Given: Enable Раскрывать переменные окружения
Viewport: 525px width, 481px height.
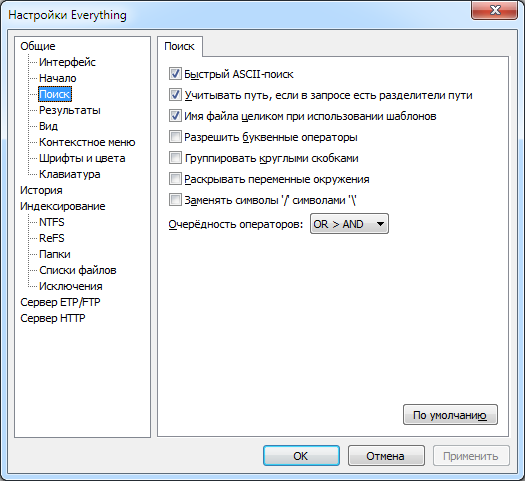Looking at the screenshot, I should [x=175, y=179].
